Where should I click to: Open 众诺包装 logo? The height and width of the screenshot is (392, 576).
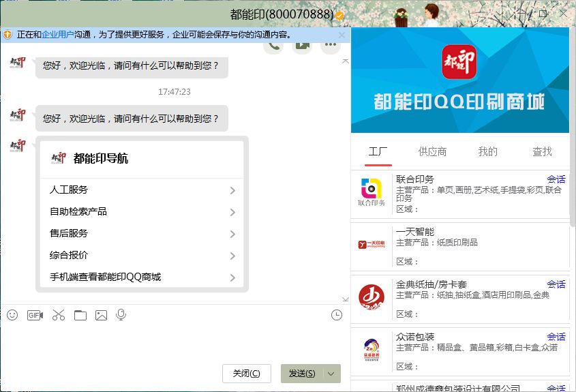[372, 349]
